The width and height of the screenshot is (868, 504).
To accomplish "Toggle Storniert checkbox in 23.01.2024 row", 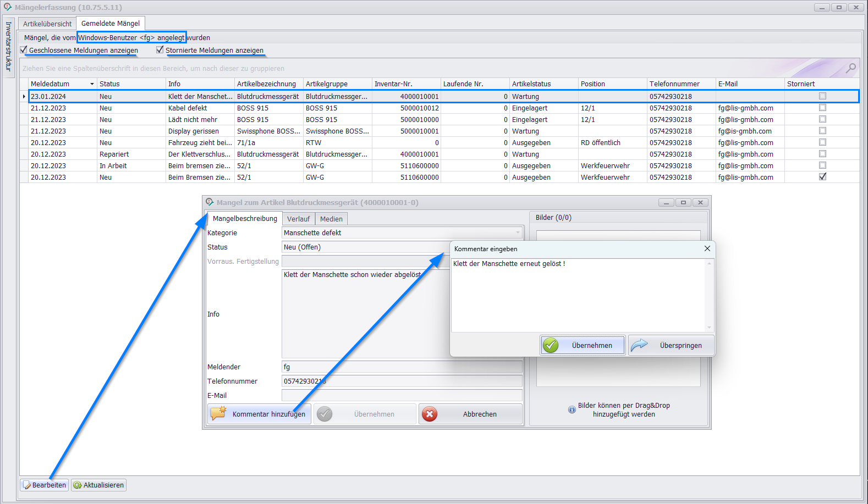I will click(822, 96).
